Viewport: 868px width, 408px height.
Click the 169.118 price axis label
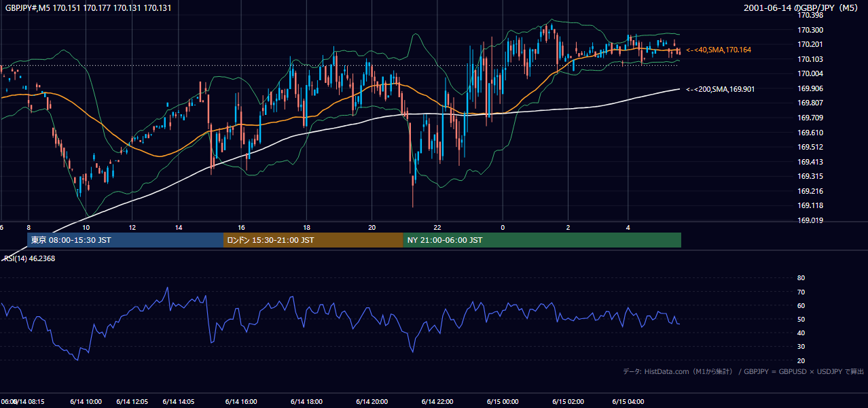tap(810, 205)
